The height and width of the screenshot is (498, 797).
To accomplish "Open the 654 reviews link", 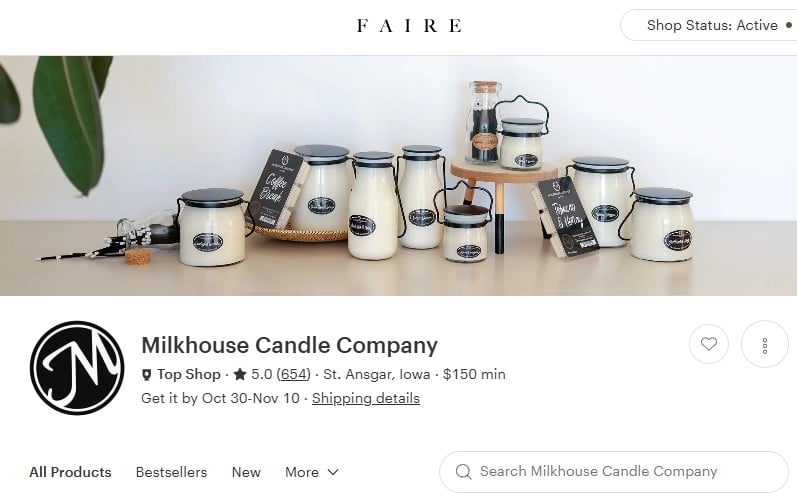I will point(293,375).
